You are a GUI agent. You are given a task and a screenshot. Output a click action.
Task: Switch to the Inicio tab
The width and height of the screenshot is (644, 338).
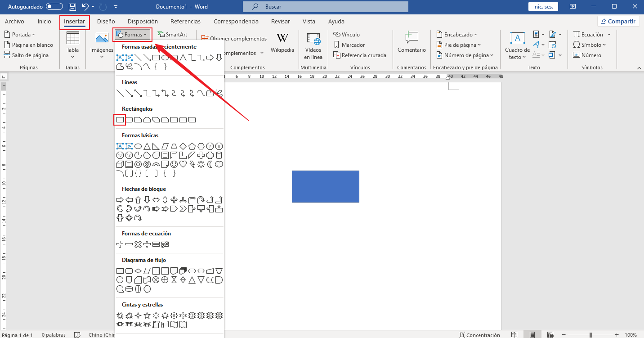click(x=45, y=21)
